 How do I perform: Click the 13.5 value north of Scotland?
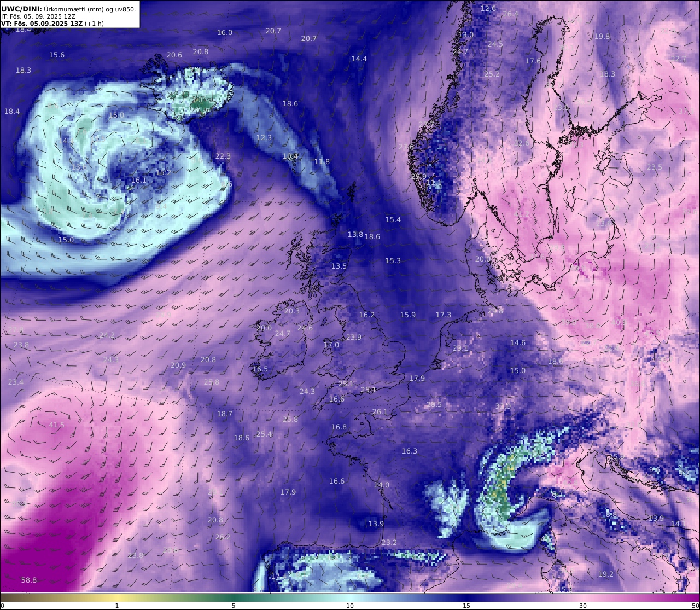pyautogui.click(x=339, y=266)
